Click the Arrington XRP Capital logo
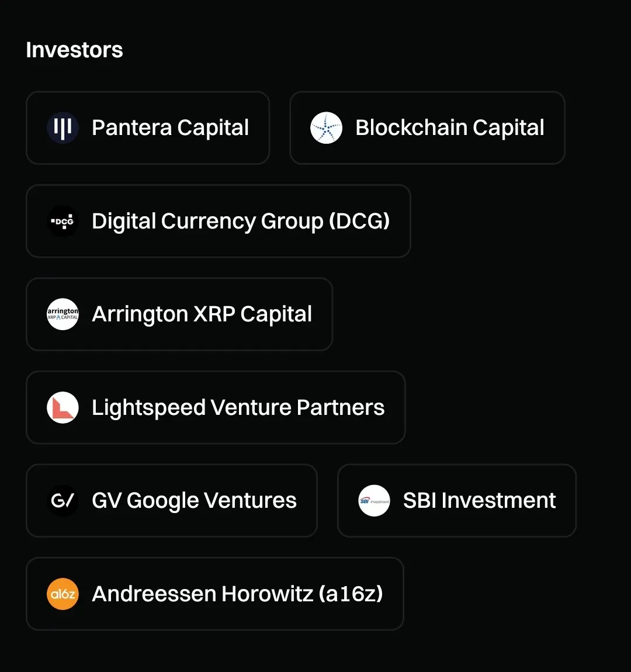This screenshot has height=672, width=631. 63,314
